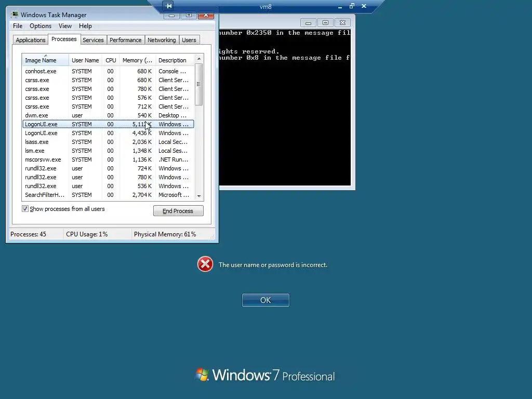The image size is (532, 399).
Task: Click the 2,704 K memory value
Action: 142,195
